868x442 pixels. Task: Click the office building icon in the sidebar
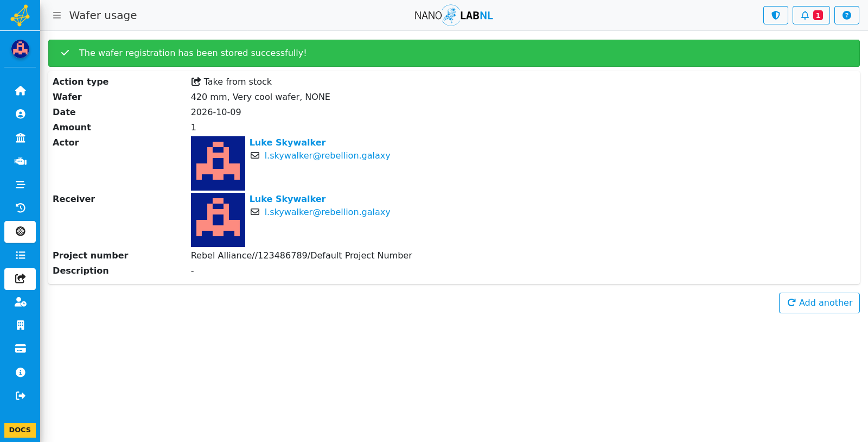pos(20,325)
